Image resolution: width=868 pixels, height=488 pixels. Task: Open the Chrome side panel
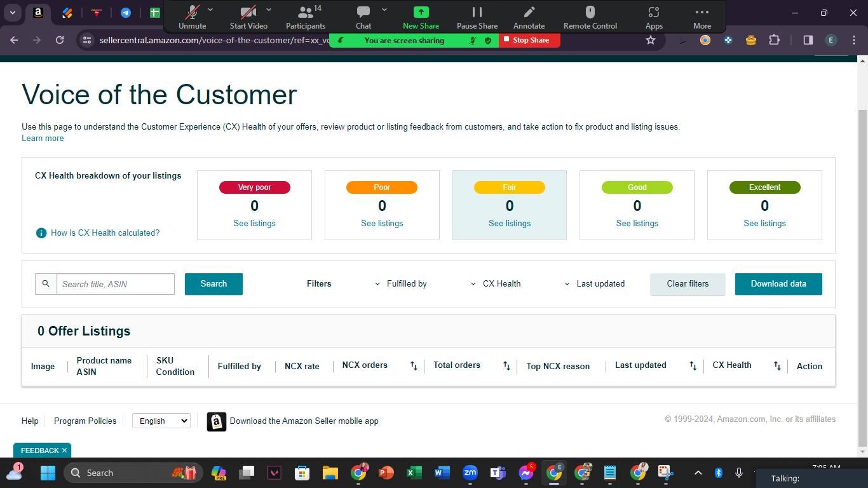click(x=808, y=40)
